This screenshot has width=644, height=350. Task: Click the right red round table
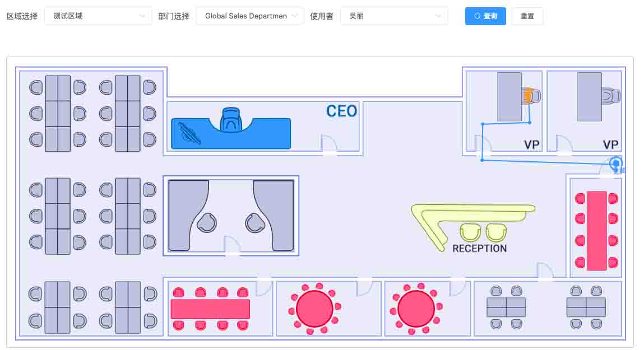click(416, 309)
